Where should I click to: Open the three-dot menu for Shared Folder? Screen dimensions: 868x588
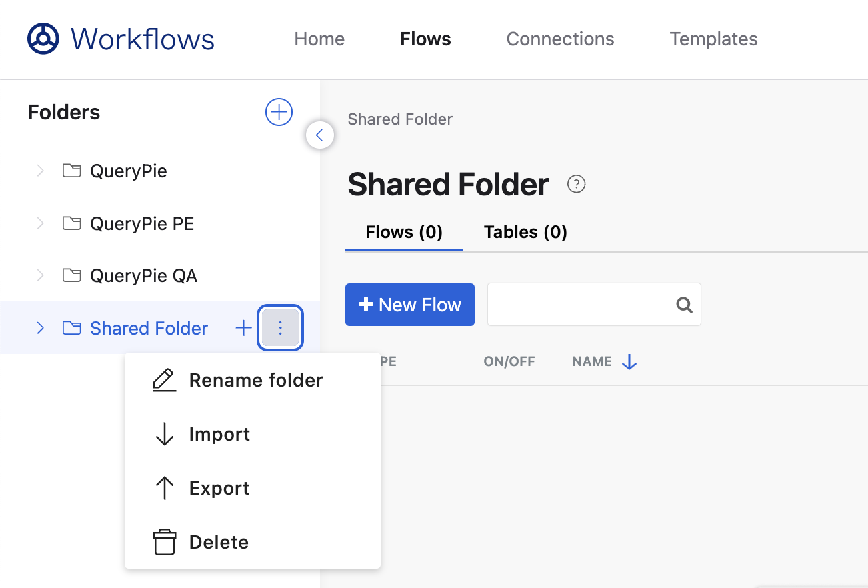[280, 328]
